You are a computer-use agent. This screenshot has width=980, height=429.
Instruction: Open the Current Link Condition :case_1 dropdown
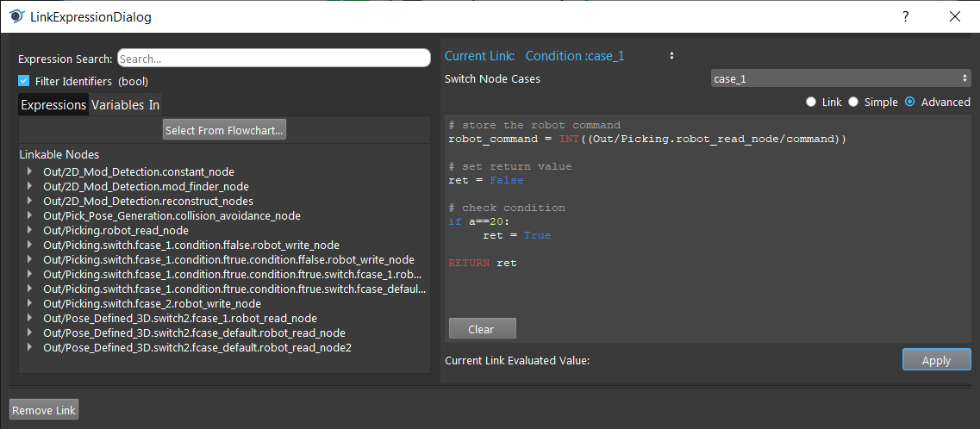(x=600, y=56)
